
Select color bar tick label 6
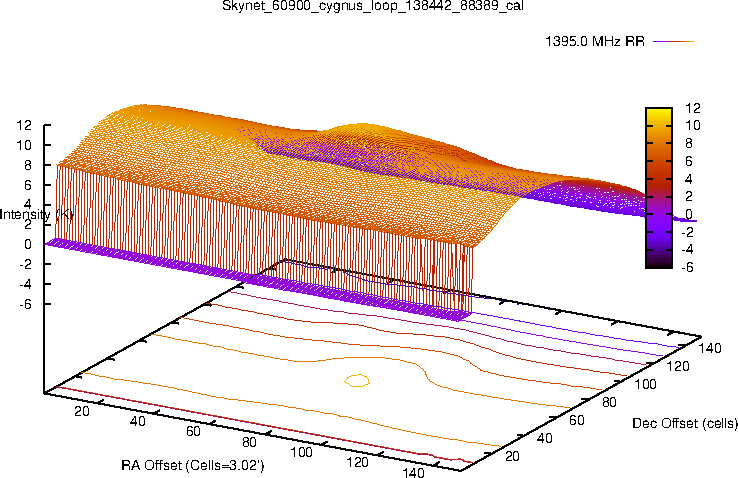pyautogui.click(x=689, y=161)
